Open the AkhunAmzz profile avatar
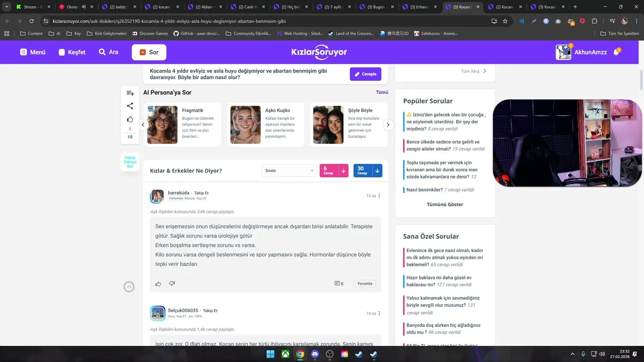Viewport: 644px width, 362px height. 563,52
